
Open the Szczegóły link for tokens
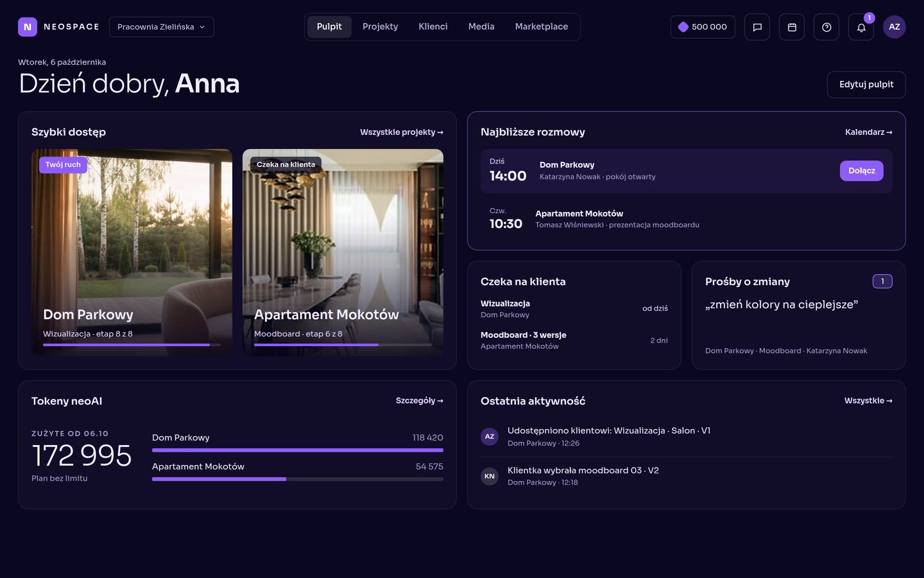420,401
